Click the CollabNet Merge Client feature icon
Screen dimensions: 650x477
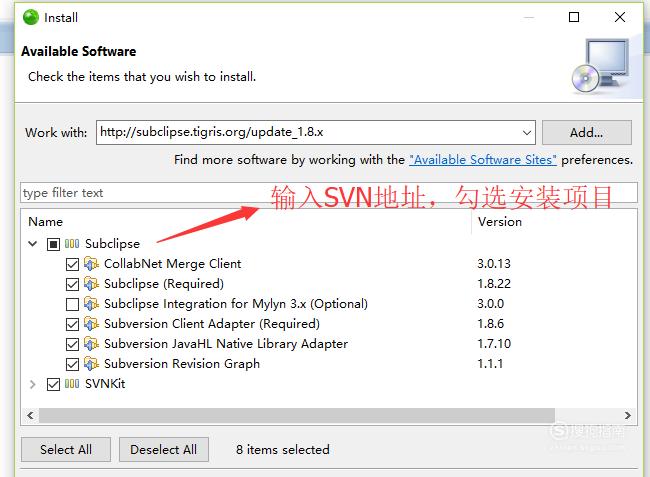coord(91,264)
